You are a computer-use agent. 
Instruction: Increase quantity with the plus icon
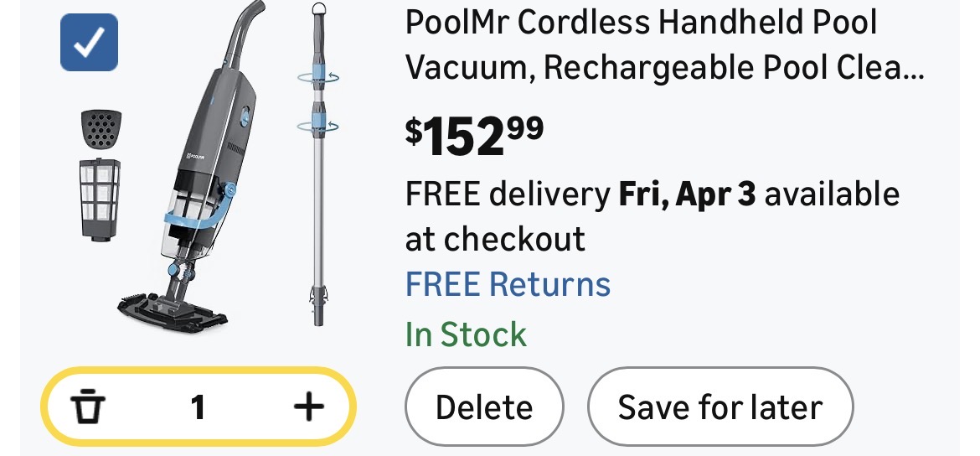click(x=308, y=407)
